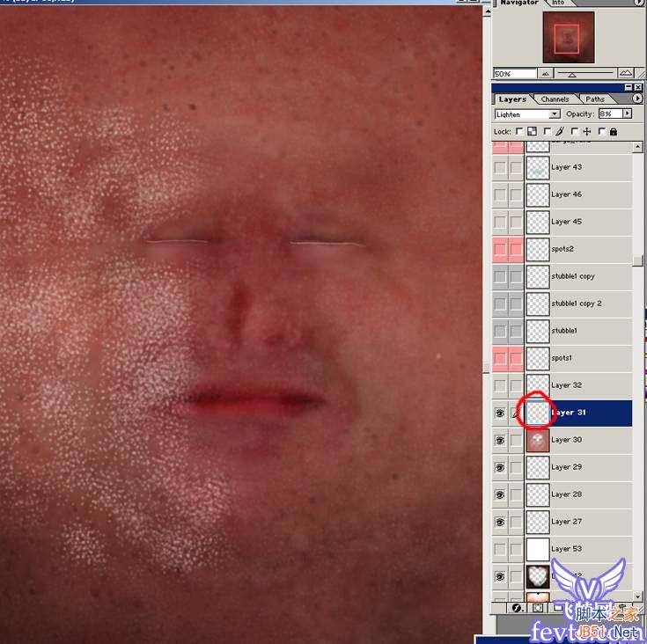Click the Add layer mask button
Screen dimensions: 647x644
[538, 608]
